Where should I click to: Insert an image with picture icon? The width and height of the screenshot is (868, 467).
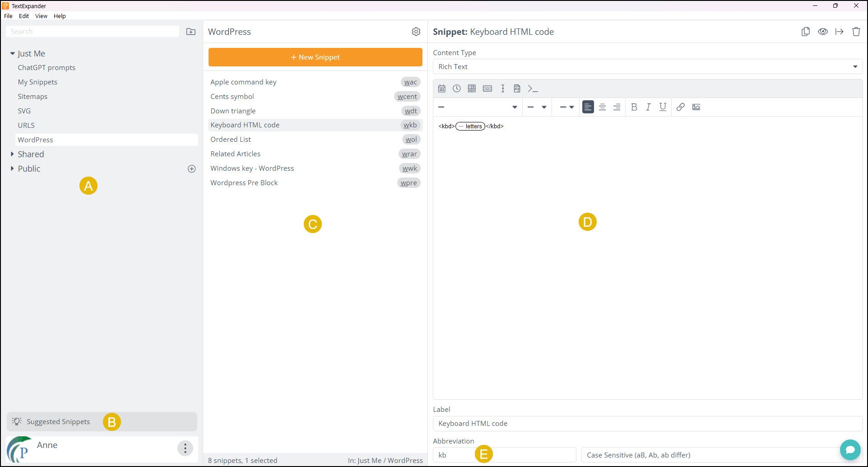[x=696, y=107]
